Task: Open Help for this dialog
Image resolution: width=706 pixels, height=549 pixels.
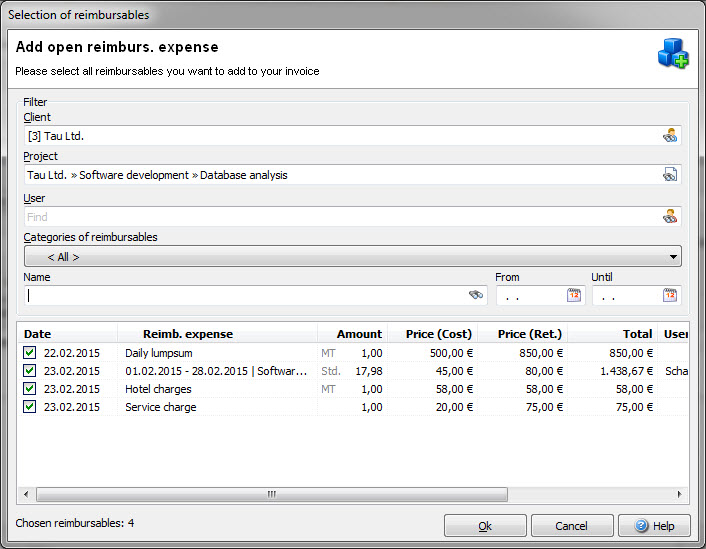Action: tap(654, 526)
